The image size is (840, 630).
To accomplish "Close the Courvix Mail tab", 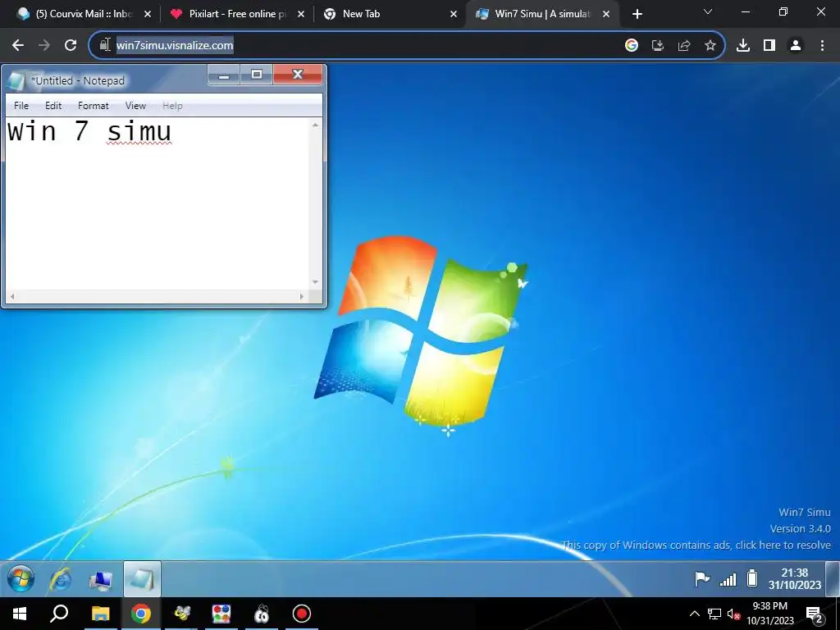I will coord(148,15).
